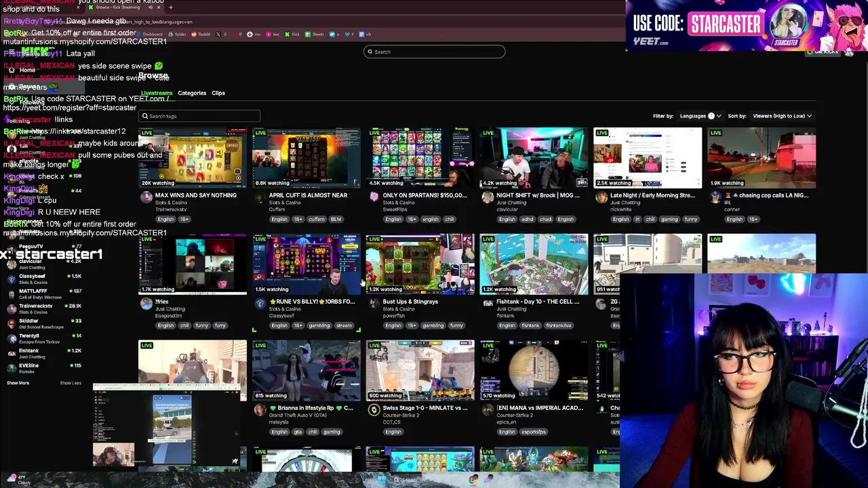Click CCT_CS avatar under Swiss Stage stream
Screen dimensions: 868x488
click(374, 410)
